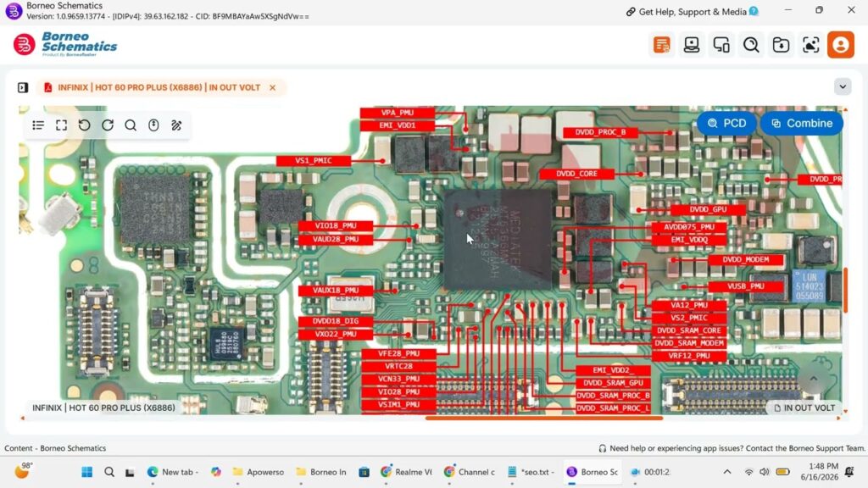The height and width of the screenshot is (488, 868).
Task: Open the Realme Chrome taskbar item
Action: (x=407, y=472)
